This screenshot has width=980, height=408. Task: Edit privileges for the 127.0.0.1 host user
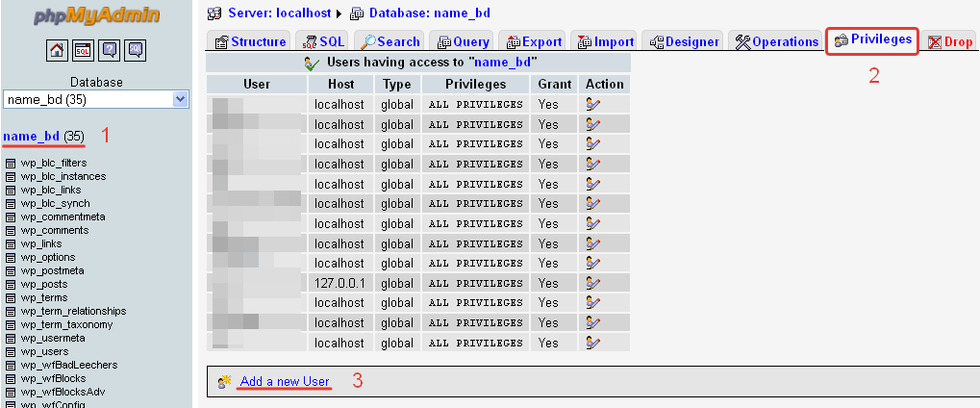point(593,283)
